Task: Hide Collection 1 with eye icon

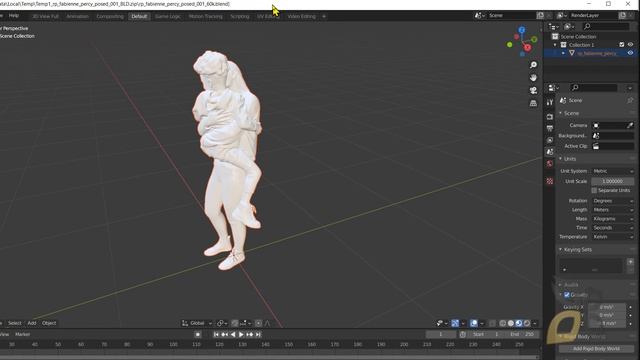Action: 630,44
